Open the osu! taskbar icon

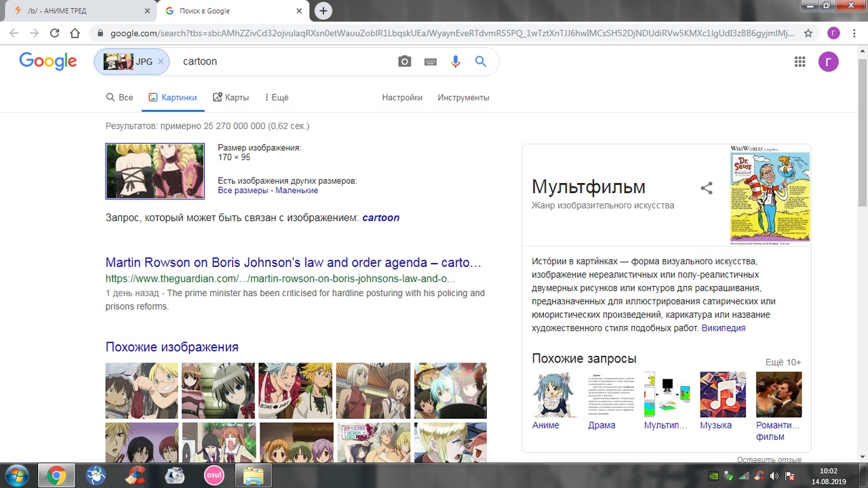click(x=214, y=476)
